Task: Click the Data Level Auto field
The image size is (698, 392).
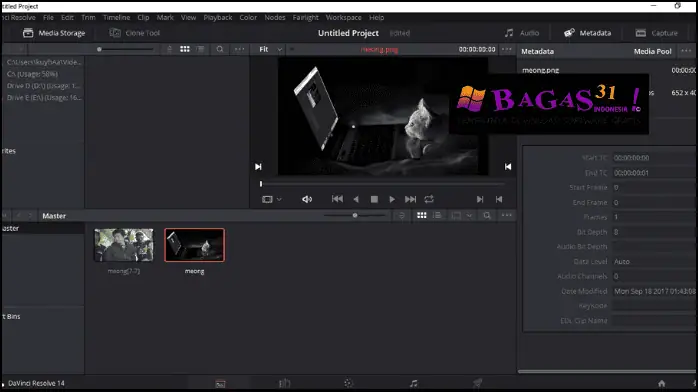Action: 654,262
